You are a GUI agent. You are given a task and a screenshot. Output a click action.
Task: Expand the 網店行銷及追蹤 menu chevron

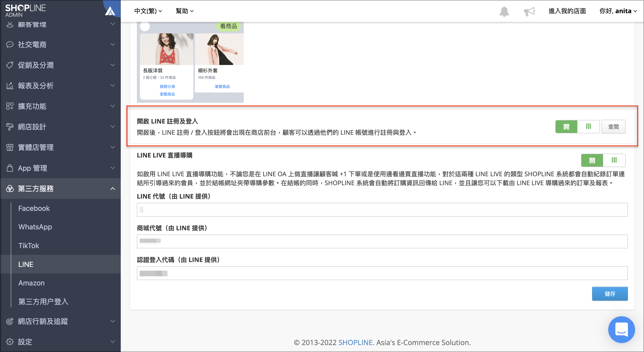point(113,321)
